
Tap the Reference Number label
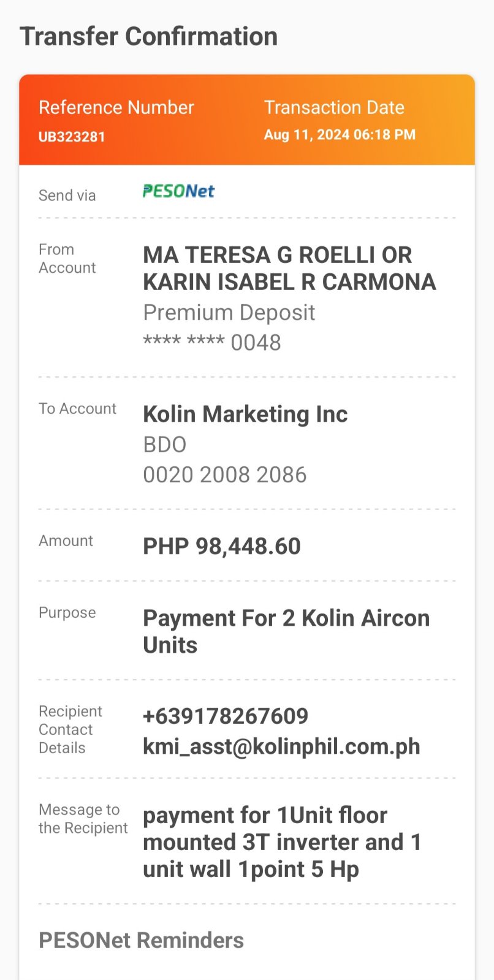116,108
